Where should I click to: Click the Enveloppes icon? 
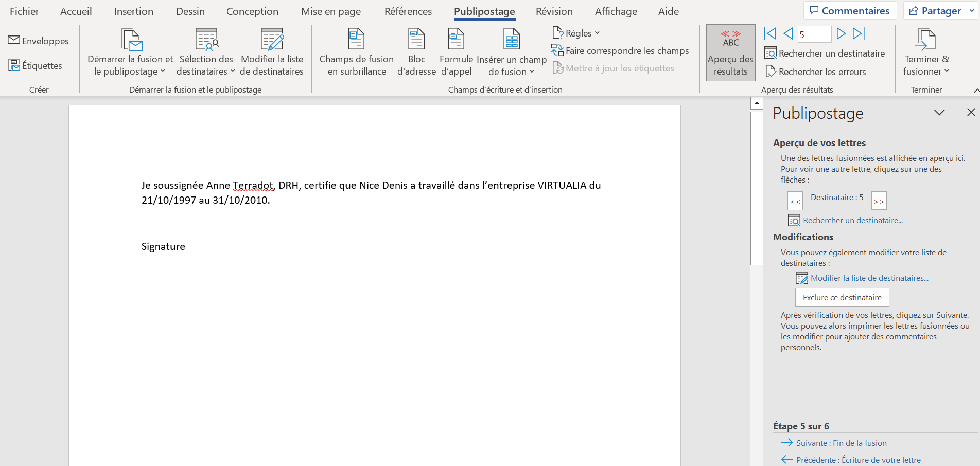click(14, 41)
